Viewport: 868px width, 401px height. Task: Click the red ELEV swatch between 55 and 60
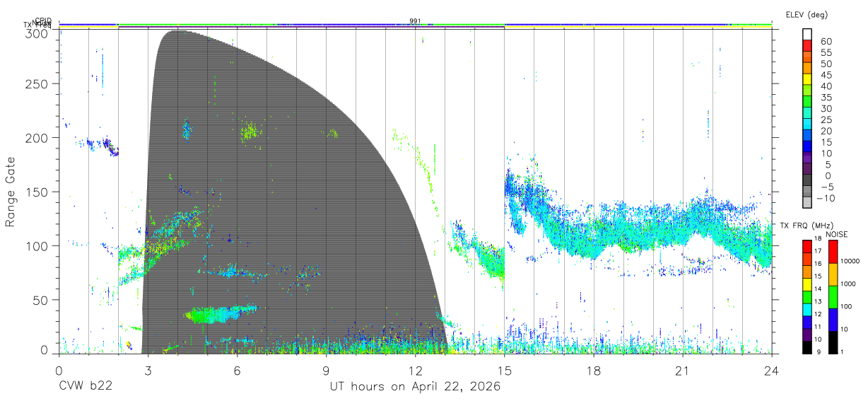[x=807, y=46]
